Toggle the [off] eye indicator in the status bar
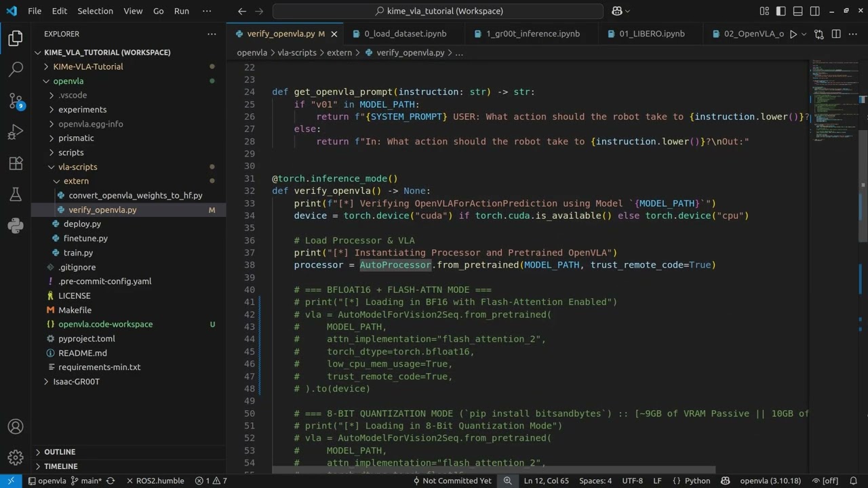Screen dimensions: 868x488 pyautogui.click(x=825, y=481)
